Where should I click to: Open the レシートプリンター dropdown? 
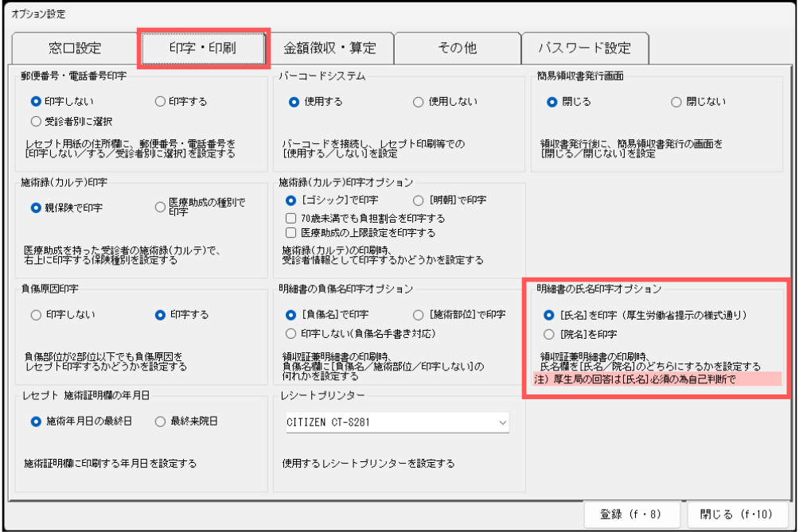pyautogui.click(x=397, y=422)
